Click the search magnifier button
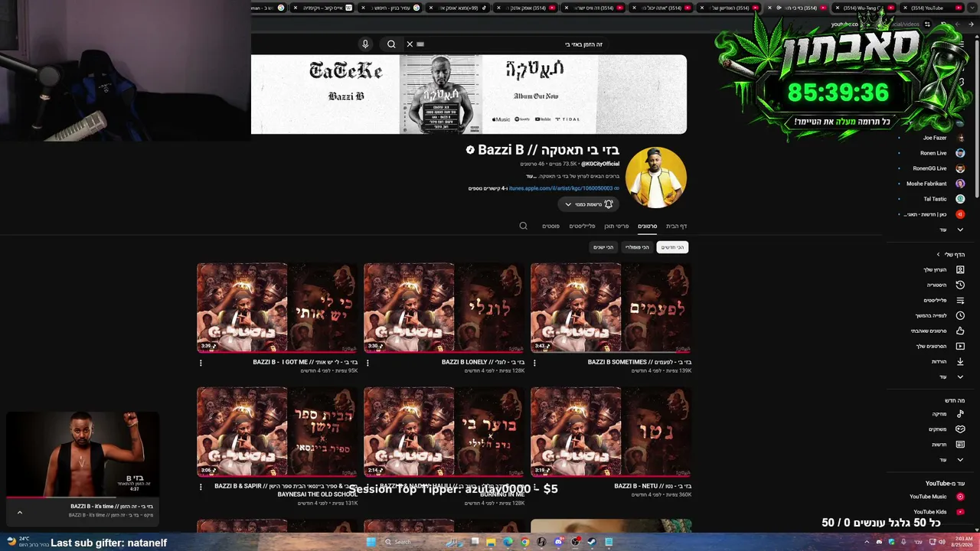Screen dimensions: 980x551 pos(391,44)
